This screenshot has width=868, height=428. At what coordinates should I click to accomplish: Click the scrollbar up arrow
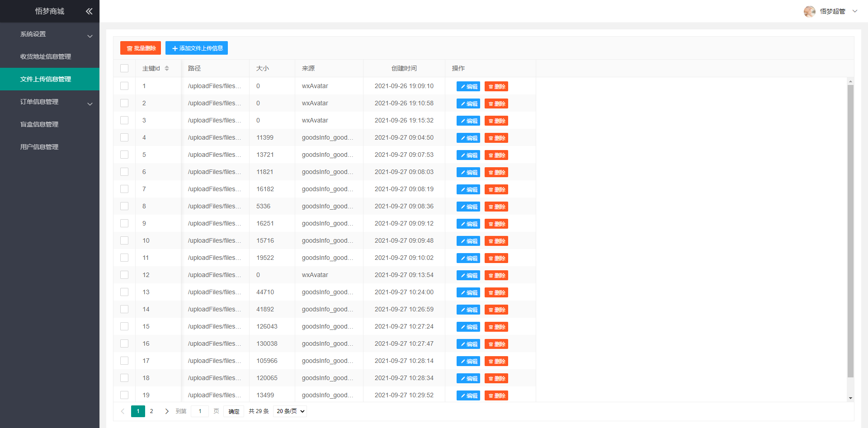(x=850, y=81)
